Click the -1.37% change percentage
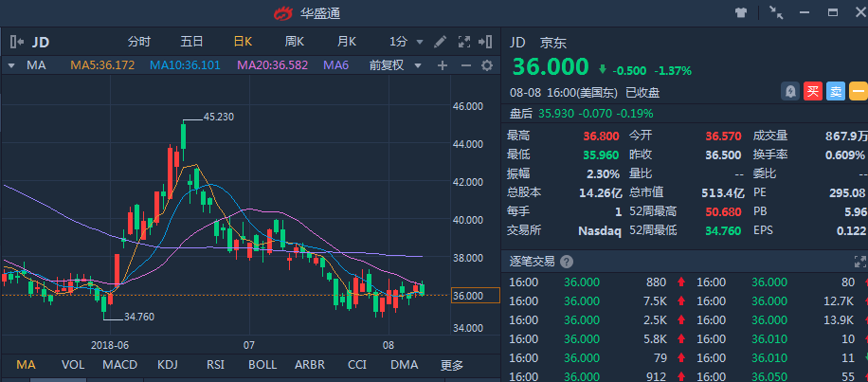This screenshot has height=382, width=868. coord(673,71)
